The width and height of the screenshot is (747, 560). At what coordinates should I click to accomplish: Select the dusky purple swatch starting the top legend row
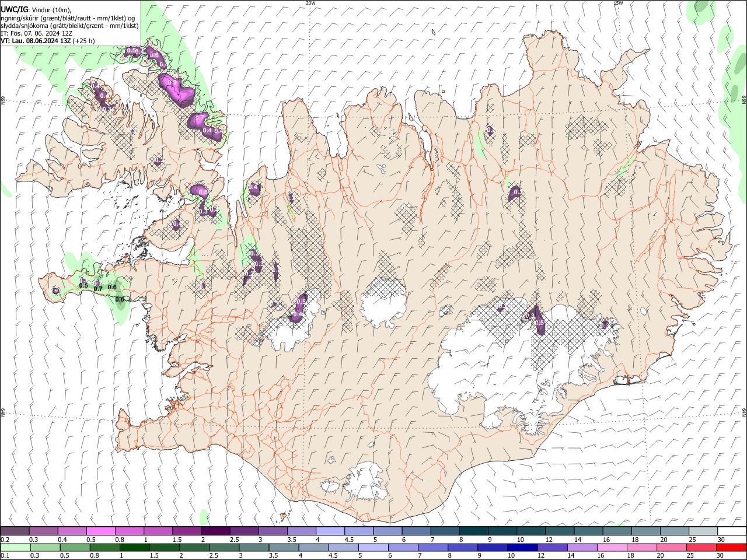click(15, 531)
